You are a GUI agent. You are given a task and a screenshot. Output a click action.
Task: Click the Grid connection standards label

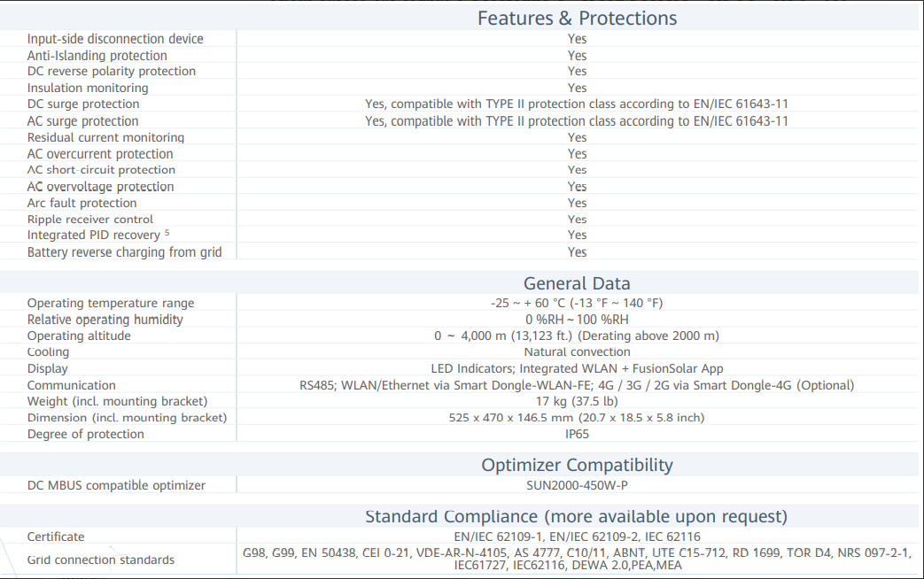coord(100,560)
